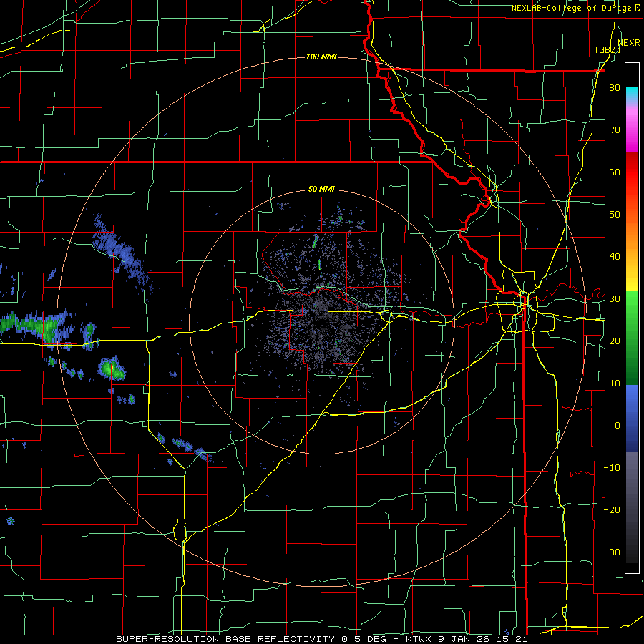Click the -20 value on dBZ scale
This screenshot has height=644, width=644.
[612, 509]
